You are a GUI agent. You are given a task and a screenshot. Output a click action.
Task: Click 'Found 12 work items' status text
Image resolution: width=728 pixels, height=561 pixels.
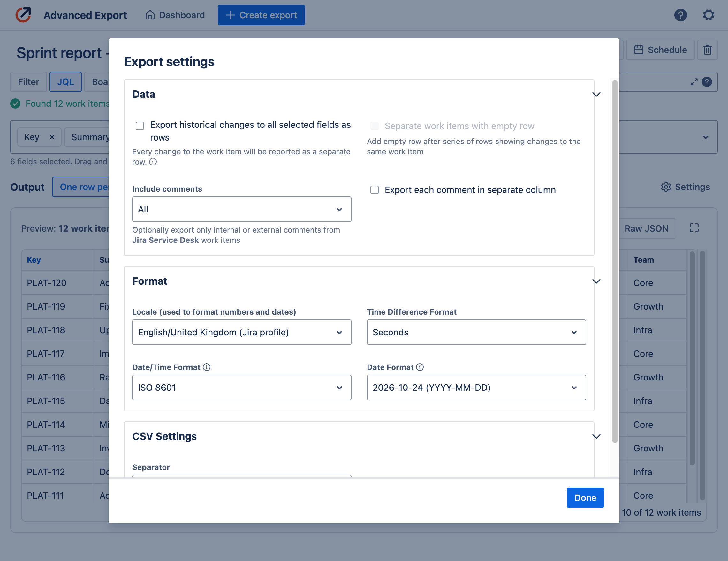point(67,104)
